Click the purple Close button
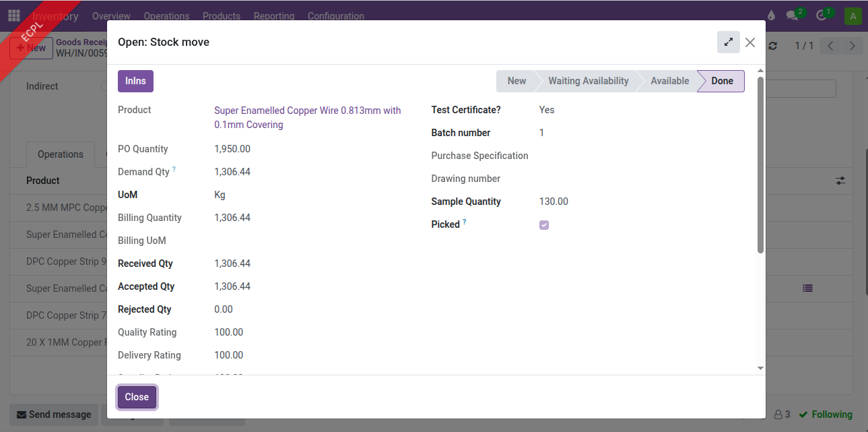 click(x=137, y=397)
